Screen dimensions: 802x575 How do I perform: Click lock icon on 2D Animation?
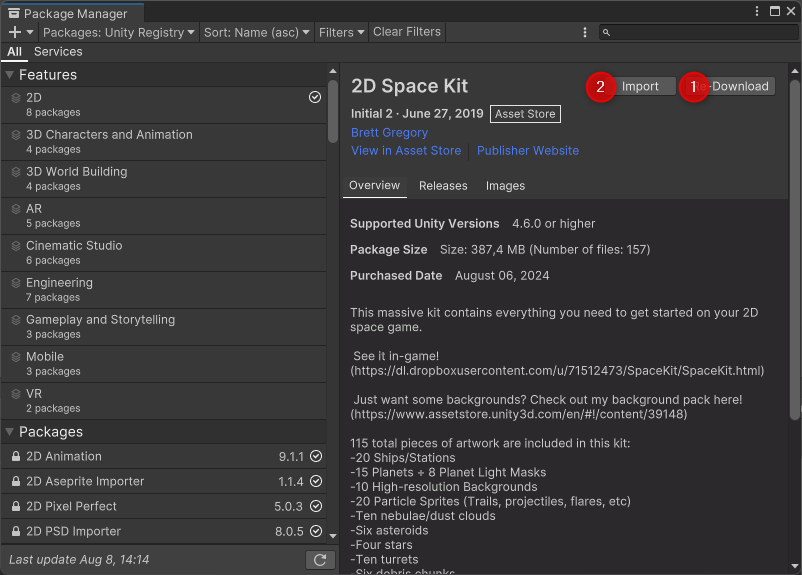pyautogui.click(x=16, y=456)
